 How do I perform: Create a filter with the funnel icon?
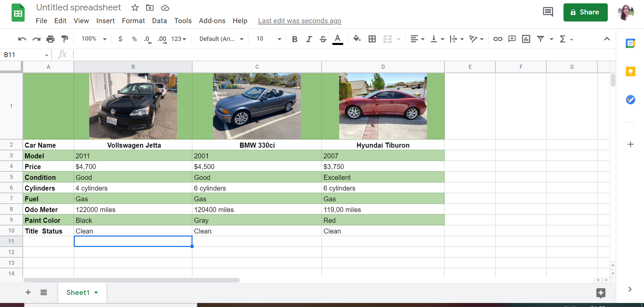(x=540, y=39)
